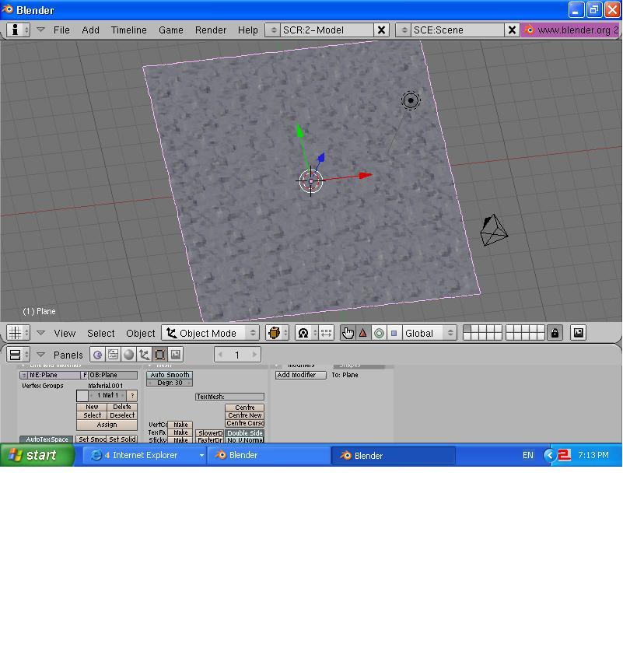Open the Global orientation dropdown
The height and width of the screenshot is (672, 623).
click(x=430, y=333)
